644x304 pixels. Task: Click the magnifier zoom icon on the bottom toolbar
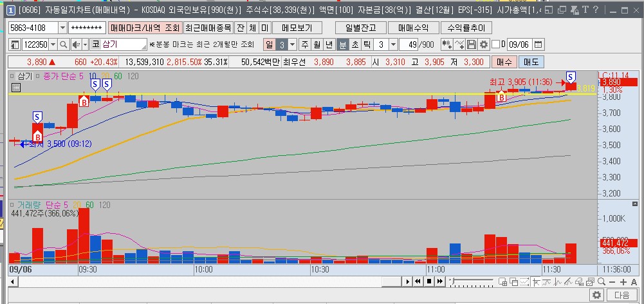coord(602,282)
